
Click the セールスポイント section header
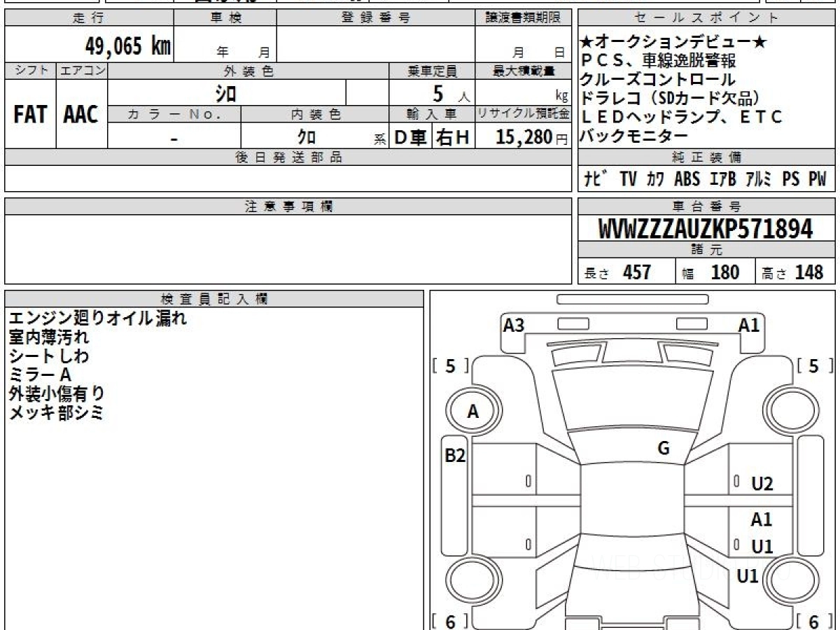click(x=707, y=18)
